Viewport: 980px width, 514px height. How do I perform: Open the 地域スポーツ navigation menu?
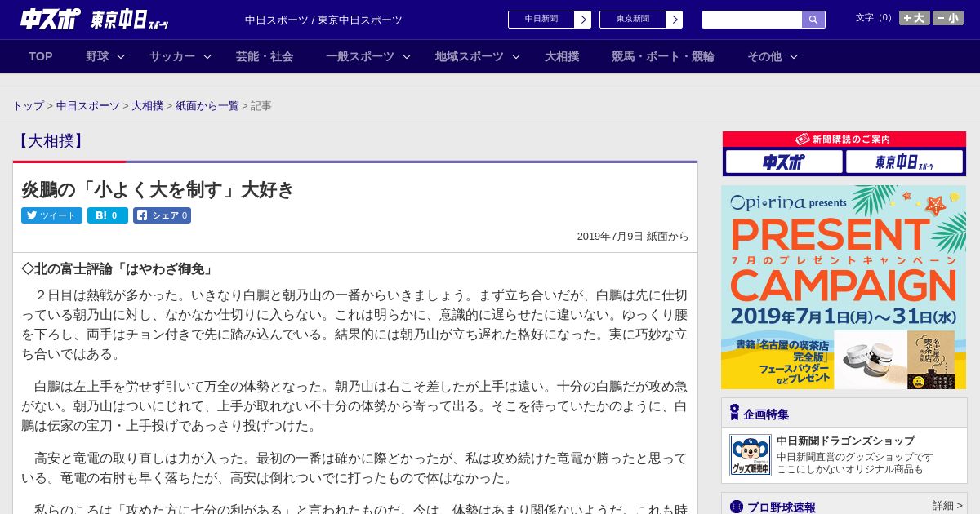pyautogui.click(x=470, y=56)
